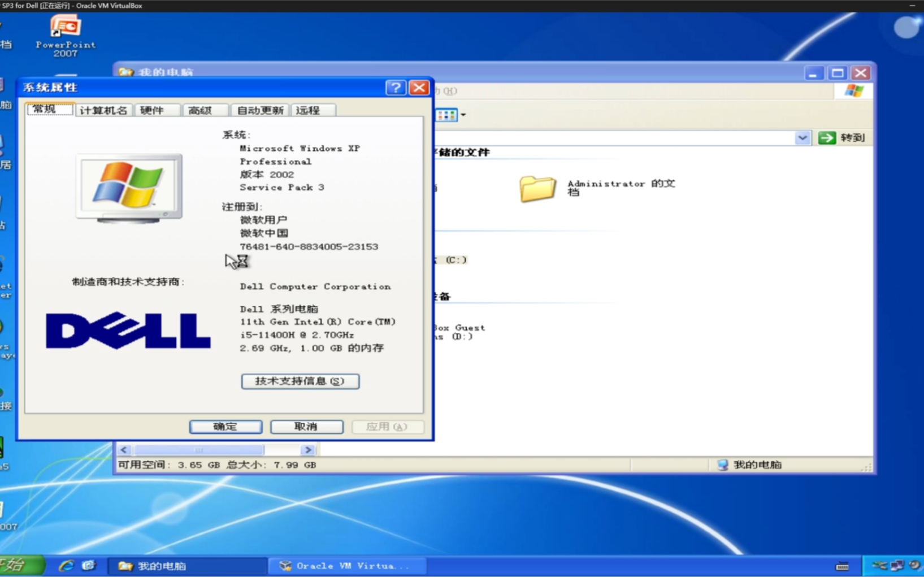Click the My Computer title bar folder icon
The height and width of the screenshot is (577, 924).
(x=126, y=72)
